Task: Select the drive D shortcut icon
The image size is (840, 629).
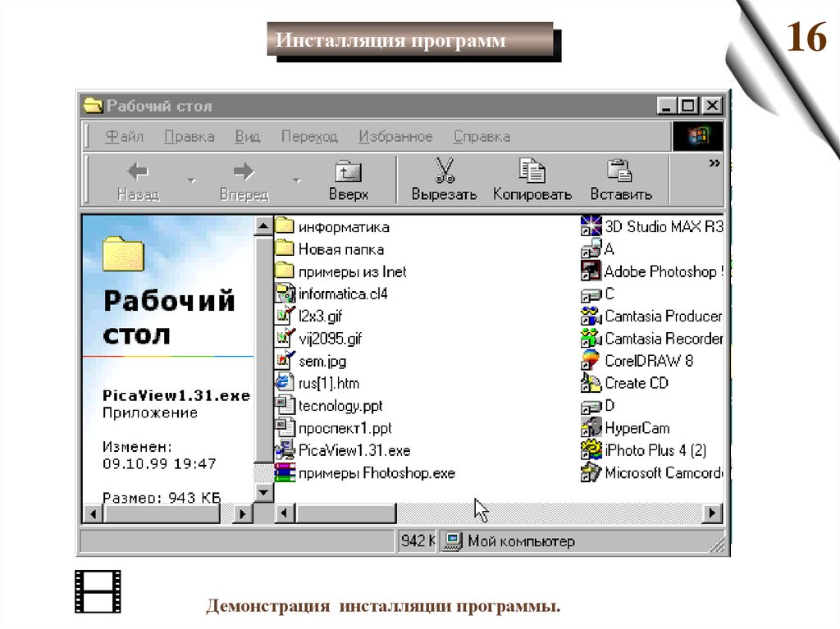Action: pos(591,407)
